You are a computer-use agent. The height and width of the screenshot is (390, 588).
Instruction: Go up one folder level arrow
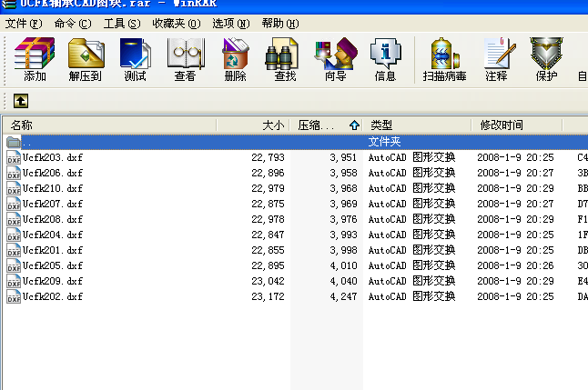click(21, 101)
